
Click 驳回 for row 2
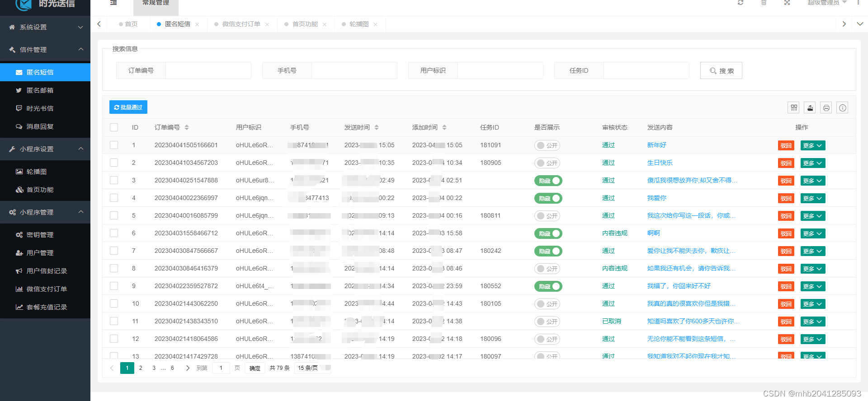pyautogui.click(x=786, y=163)
